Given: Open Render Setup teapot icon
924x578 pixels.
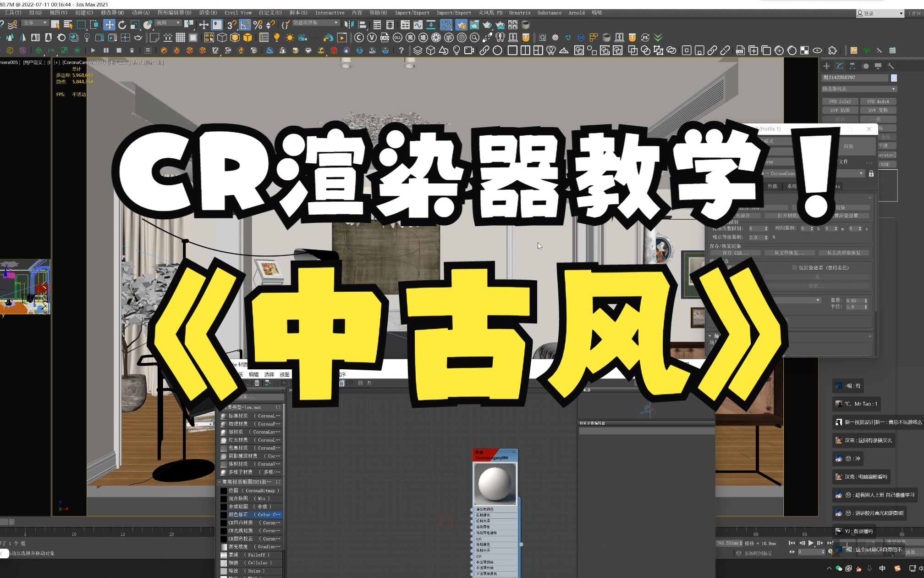Looking at the screenshot, I should tap(461, 25).
